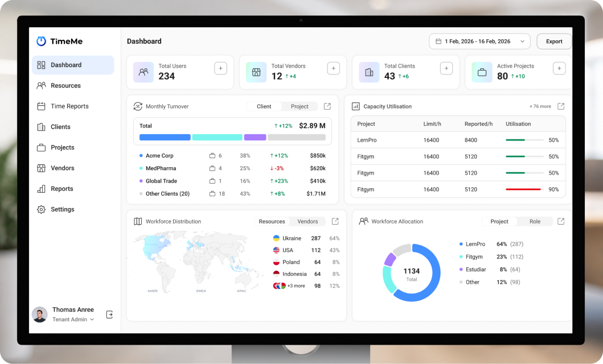Switch Workforce Distribution to Vendors

(307, 222)
